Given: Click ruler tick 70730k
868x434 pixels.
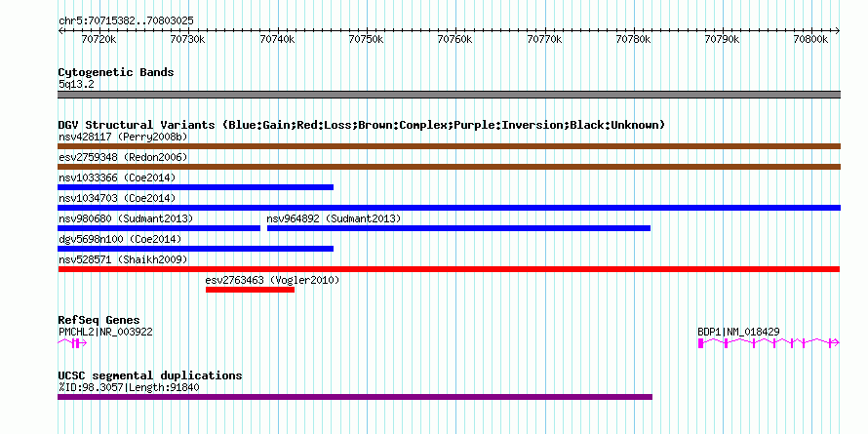Looking at the screenshot, I should (x=188, y=39).
